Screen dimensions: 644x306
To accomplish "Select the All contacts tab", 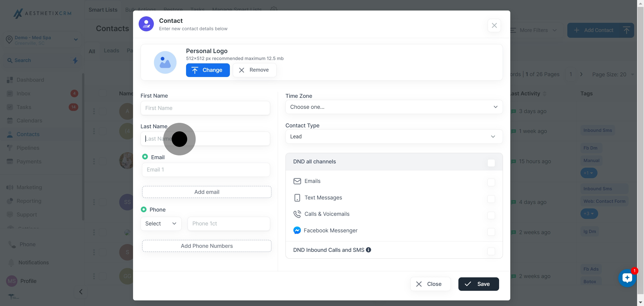I will pyautogui.click(x=92, y=51).
